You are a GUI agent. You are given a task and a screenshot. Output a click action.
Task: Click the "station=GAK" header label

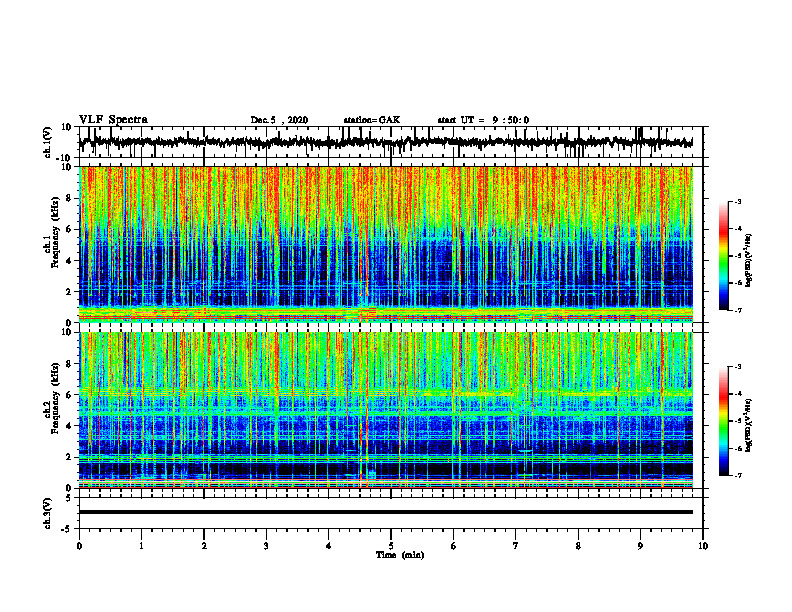tap(372, 120)
